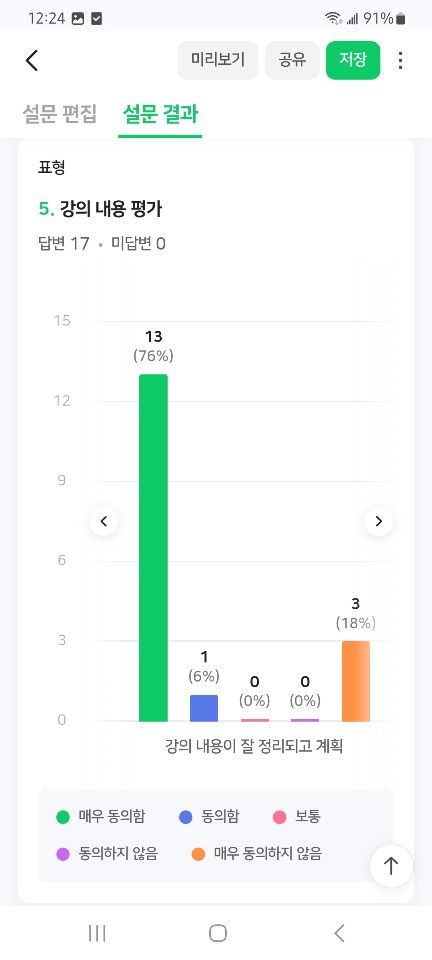Toggle the 동의함 legend item

(209, 817)
